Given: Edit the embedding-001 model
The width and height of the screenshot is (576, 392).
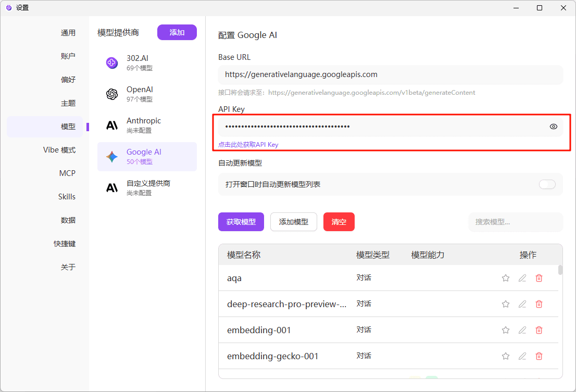Looking at the screenshot, I should click(522, 331).
